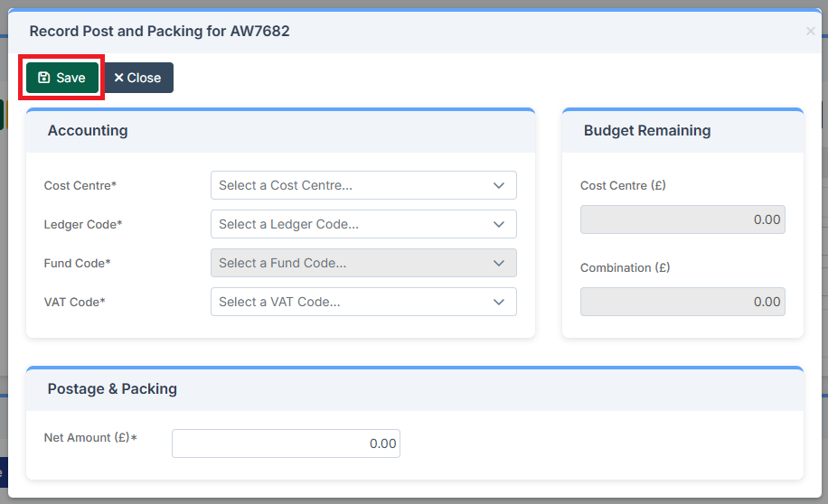Click the Cost Centre (£) budget remaining field
The width and height of the screenshot is (828, 504).
(682, 219)
